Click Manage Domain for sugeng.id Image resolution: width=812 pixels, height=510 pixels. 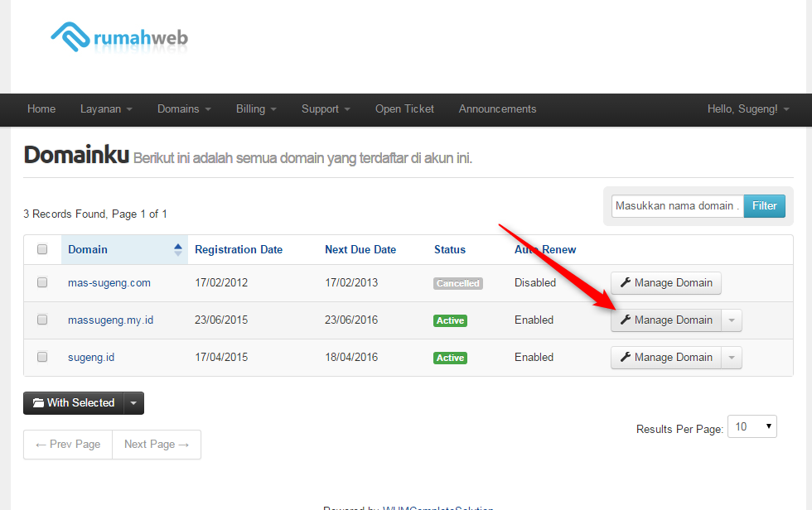666,358
